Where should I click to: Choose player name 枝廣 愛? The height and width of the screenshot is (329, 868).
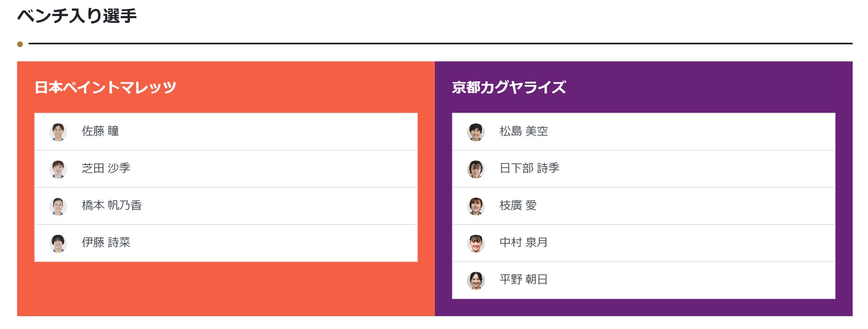(x=518, y=205)
